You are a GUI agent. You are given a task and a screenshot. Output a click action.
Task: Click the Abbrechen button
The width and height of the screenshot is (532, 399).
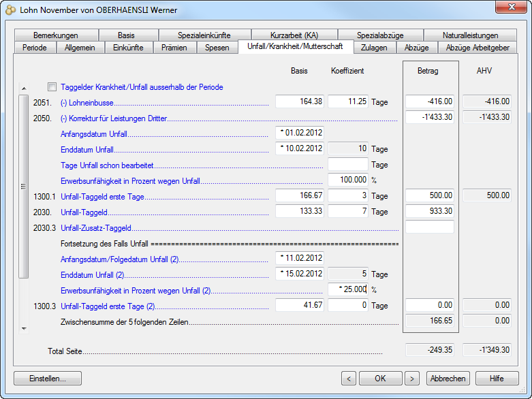tap(448, 379)
